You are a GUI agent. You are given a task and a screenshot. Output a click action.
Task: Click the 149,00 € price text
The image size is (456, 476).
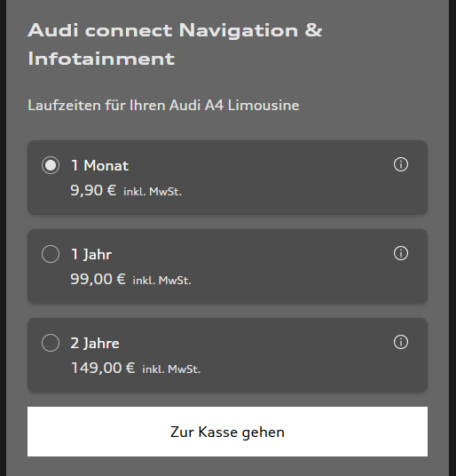coord(103,369)
